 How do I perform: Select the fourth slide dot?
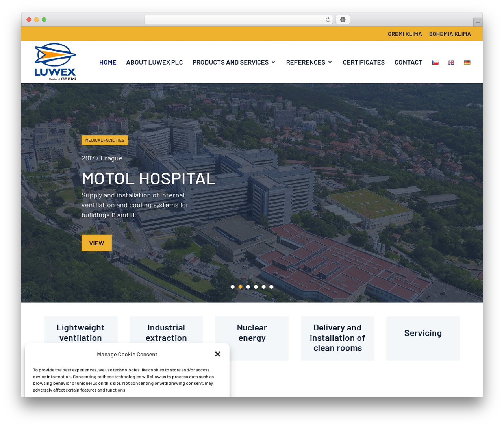click(x=256, y=287)
